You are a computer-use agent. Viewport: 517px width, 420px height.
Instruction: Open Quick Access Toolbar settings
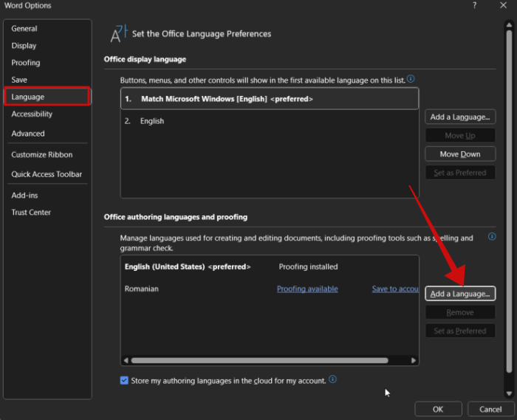point(47,175)
